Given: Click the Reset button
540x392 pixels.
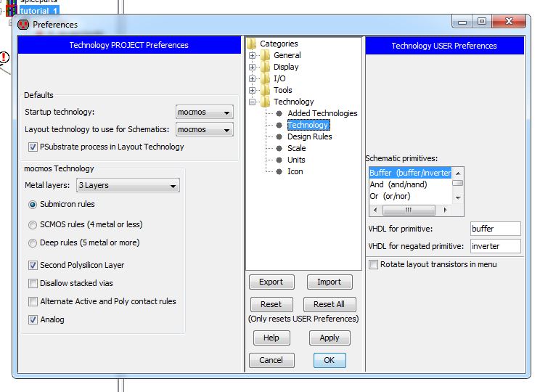Looking at the screenshot, I should point(271,304).
